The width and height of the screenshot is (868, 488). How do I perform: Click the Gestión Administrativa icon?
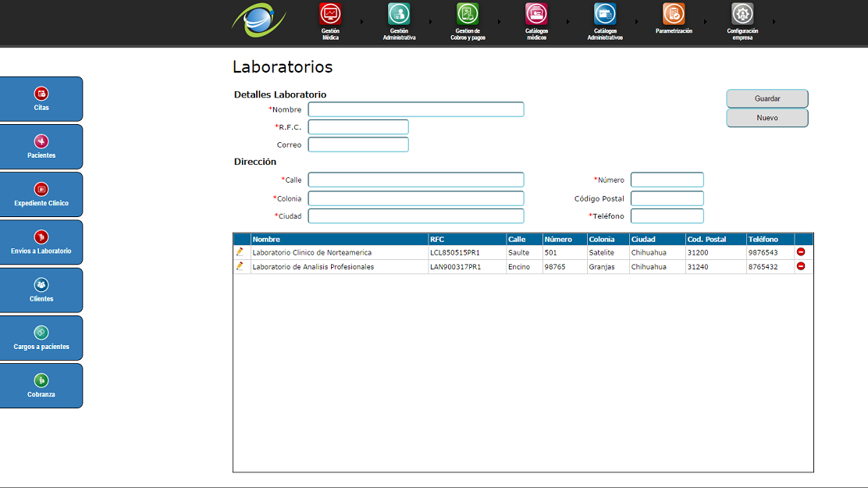[x=399, y=14]
